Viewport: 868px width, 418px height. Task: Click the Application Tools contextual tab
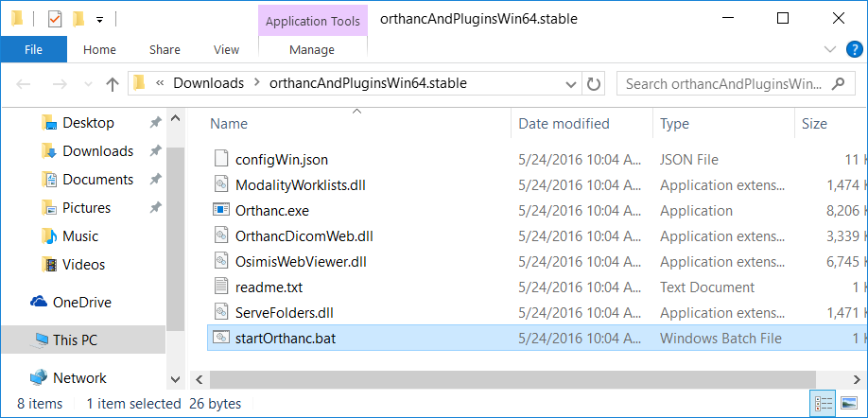click(313, 21)
